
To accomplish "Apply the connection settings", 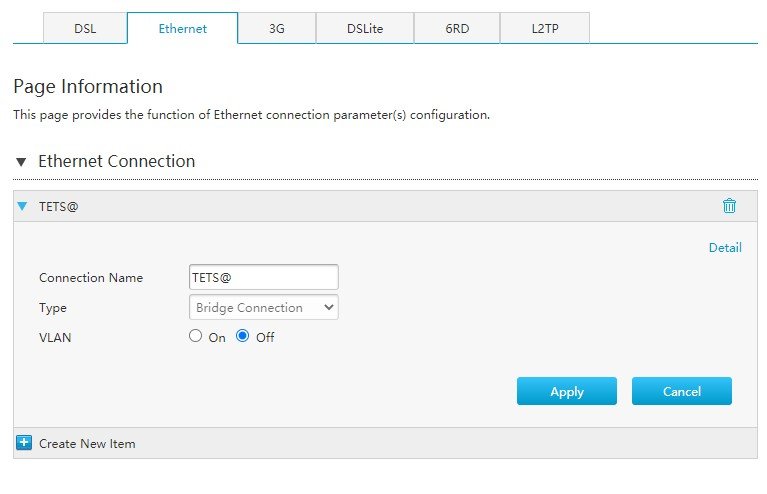I will 566,391.
